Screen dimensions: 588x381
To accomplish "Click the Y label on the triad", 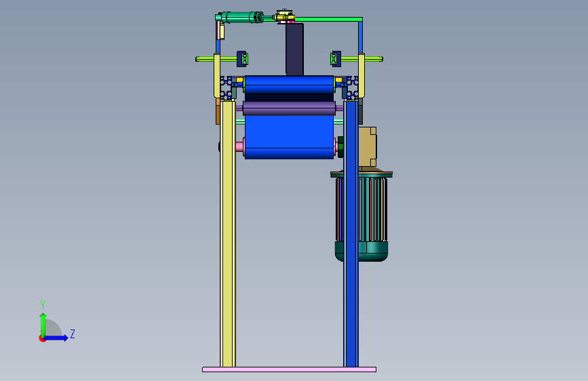I will pos(43,305).
